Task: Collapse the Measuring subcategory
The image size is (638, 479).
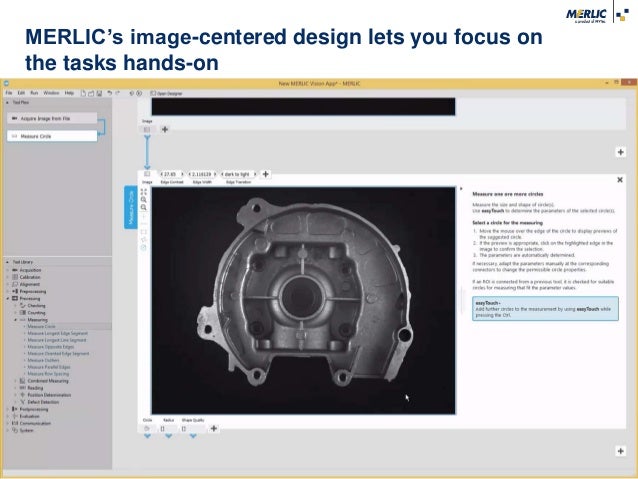Action: (x=15, y=320)
